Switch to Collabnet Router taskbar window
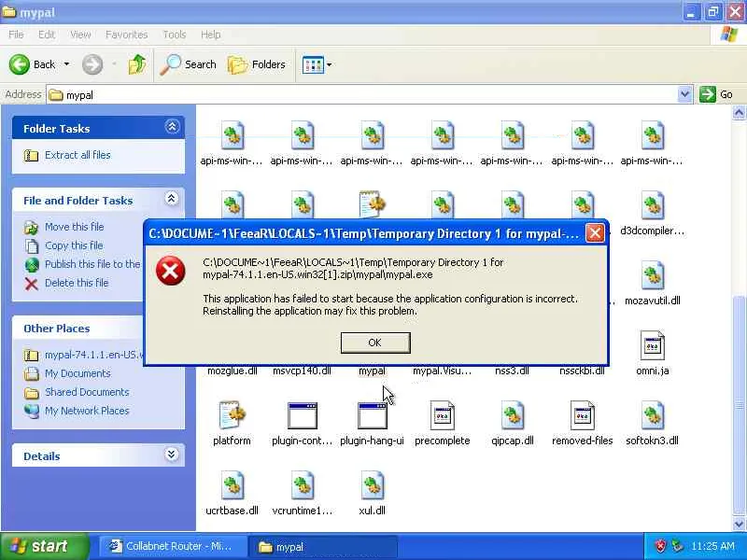 (173, 547)
